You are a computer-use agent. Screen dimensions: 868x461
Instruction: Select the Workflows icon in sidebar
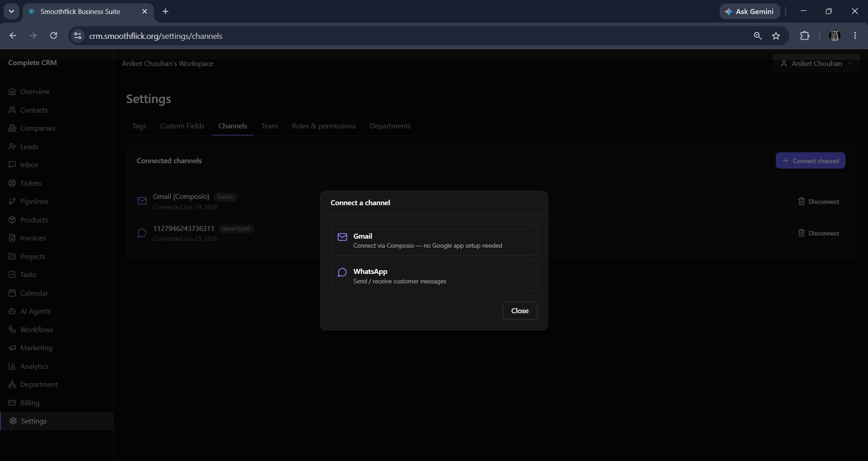click(12, 329)
